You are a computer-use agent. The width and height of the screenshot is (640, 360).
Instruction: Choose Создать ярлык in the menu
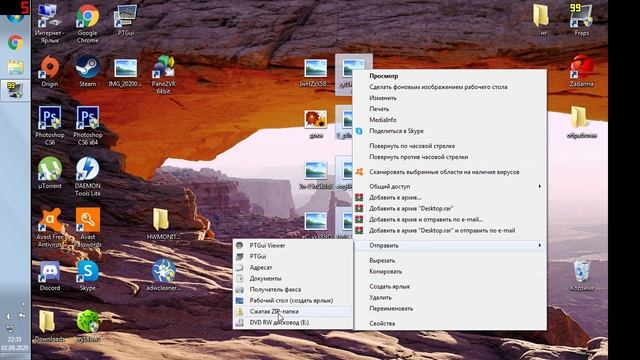(x=450, y=287)
